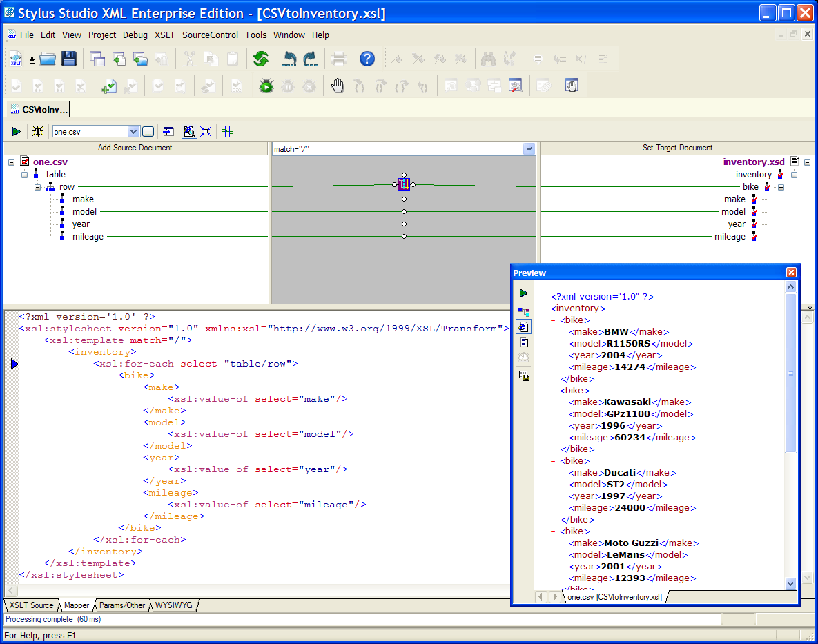The height and width of the screenshot is (644, 818).
Task: Collapse the Kawasaki bike element in Preview
Action: (553, 391)
